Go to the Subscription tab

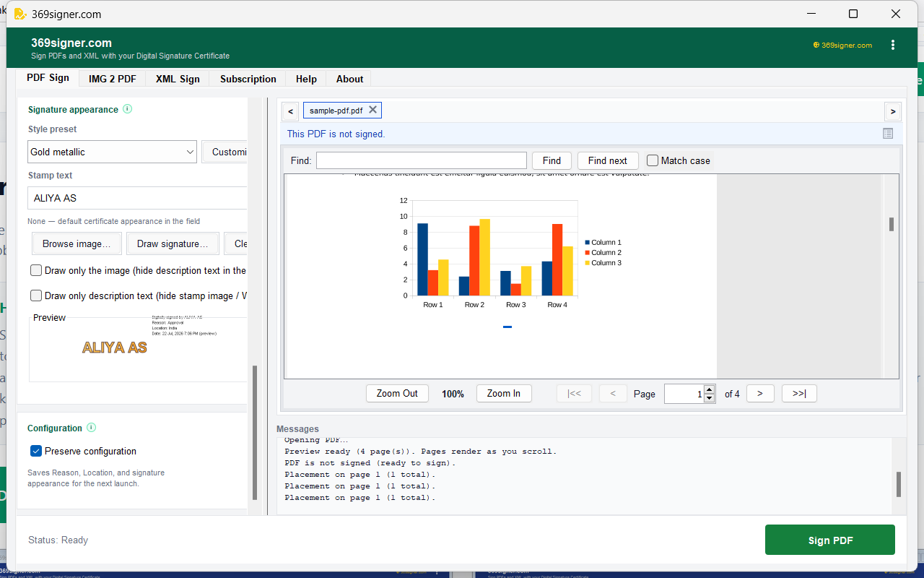(248, 79)
